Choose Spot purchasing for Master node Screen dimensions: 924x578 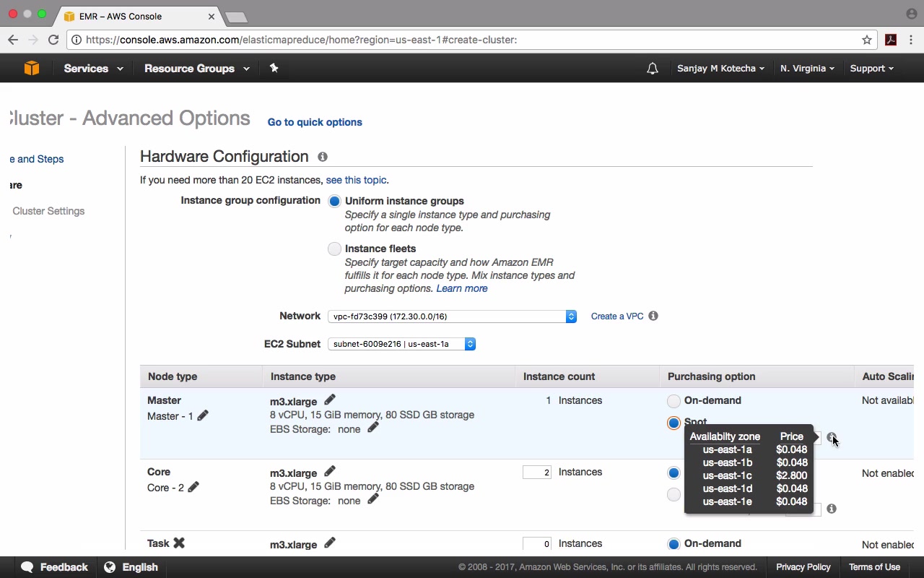674,423
